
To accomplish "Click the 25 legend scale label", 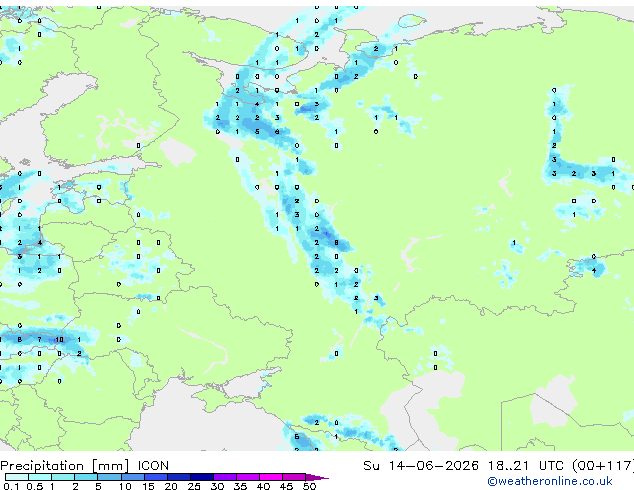I will click(x=194, y=486).
